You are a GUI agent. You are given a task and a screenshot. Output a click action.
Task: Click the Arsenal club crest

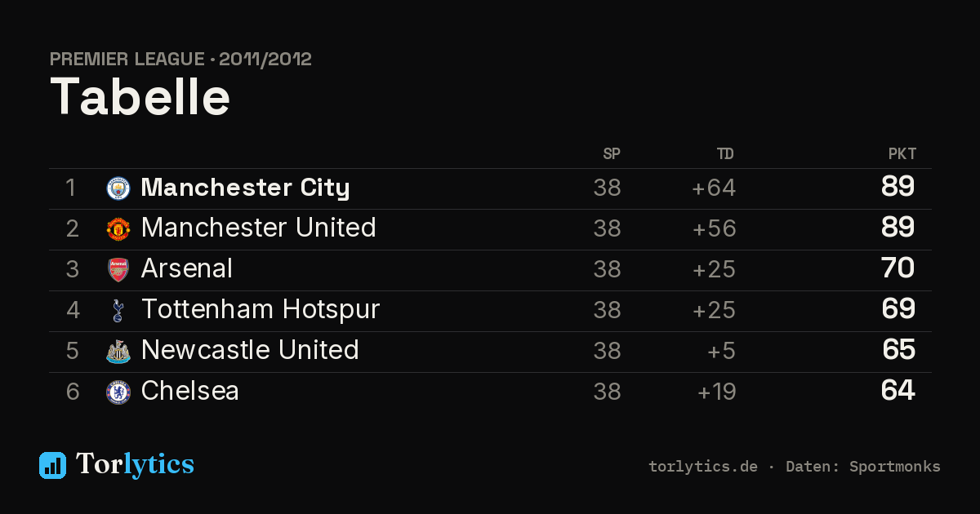pyautogui.click(x=118, y=270)
